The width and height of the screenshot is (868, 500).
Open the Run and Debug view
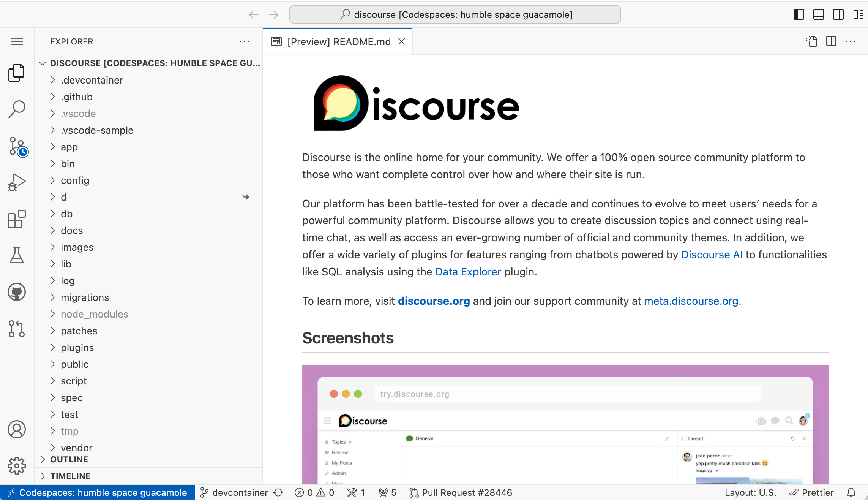17,183
